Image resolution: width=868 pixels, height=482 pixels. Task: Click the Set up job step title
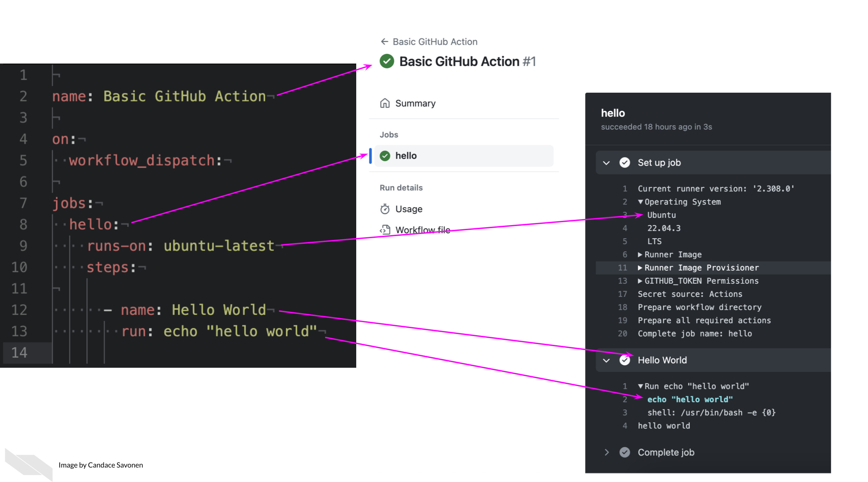point(659,163)
